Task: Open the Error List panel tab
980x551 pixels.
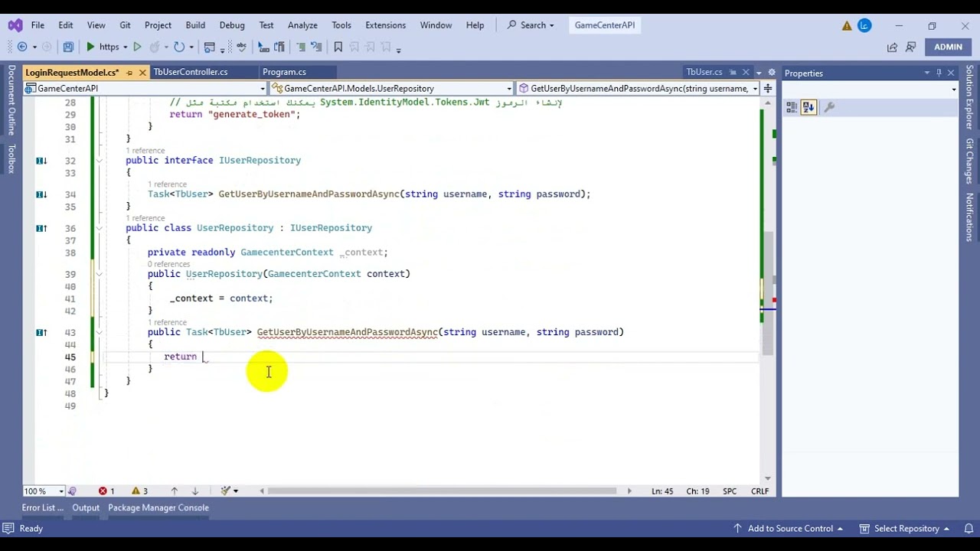Action: 43,507
